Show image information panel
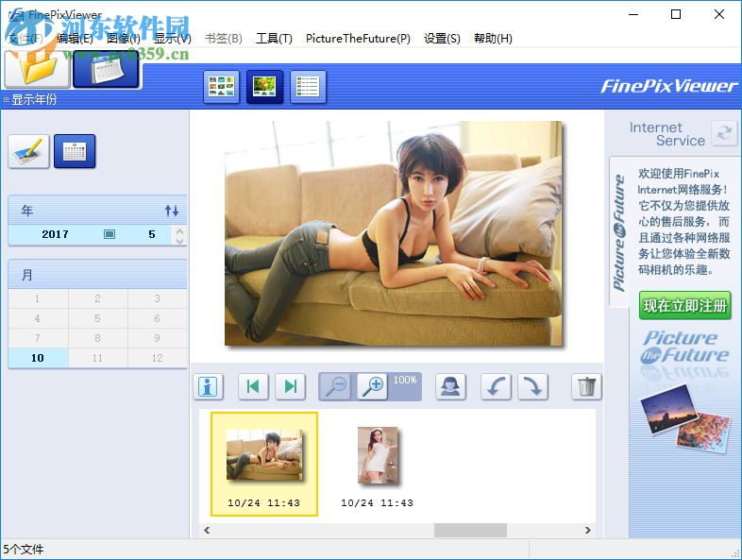The image size is (742, 560). [x=208, y=386]
